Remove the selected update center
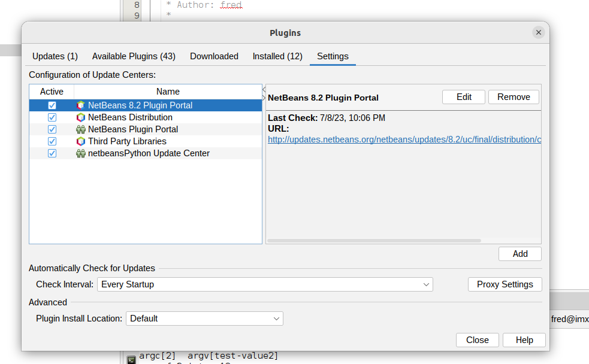This screenshot has width=589, height=364. coord(514,97)
